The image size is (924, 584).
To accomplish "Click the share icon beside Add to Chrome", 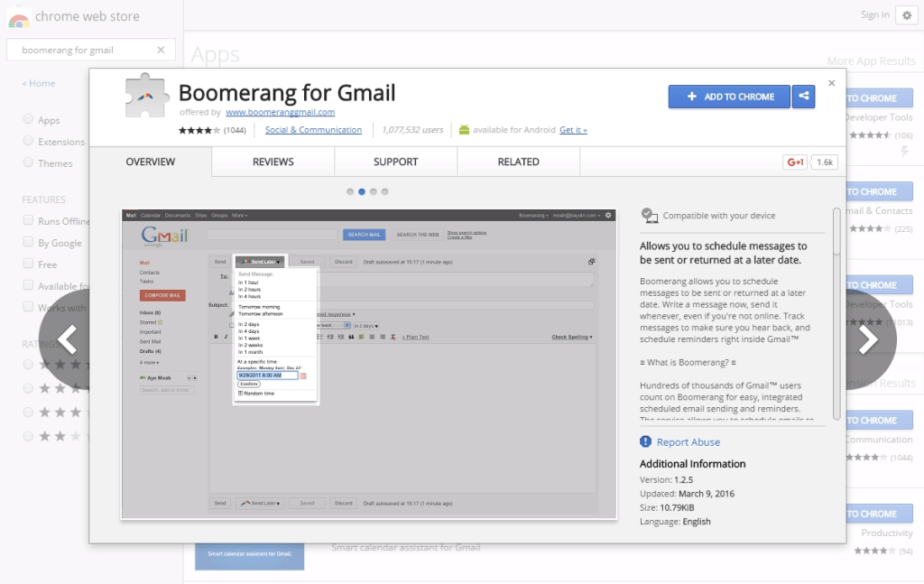I will click(x=803, y=97).
